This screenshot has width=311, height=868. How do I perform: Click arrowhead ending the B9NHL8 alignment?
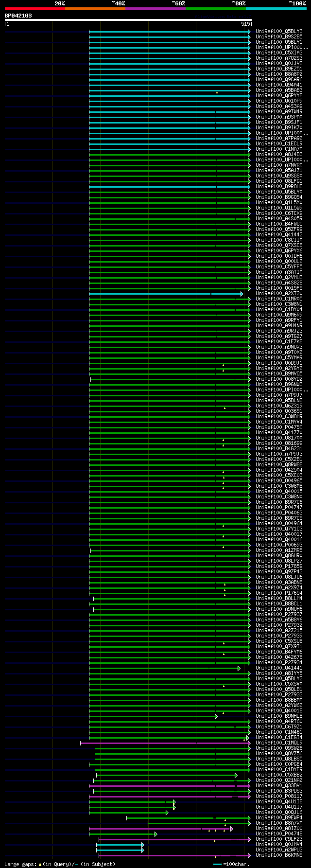(216, 716)
